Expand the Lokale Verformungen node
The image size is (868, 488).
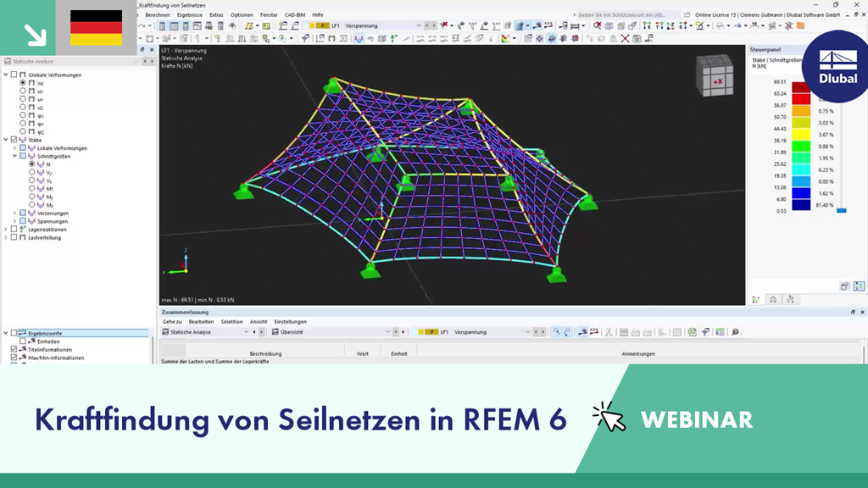point(15,148)
